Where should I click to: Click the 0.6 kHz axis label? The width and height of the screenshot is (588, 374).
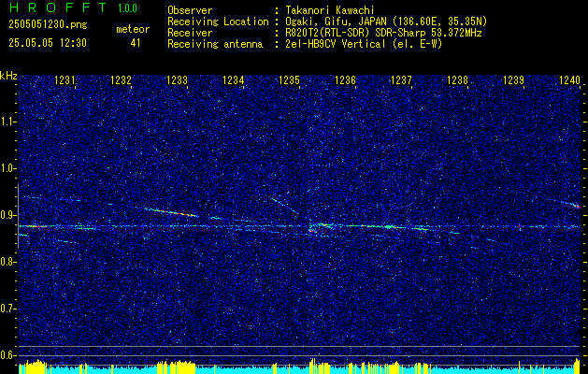click(7, 355)
